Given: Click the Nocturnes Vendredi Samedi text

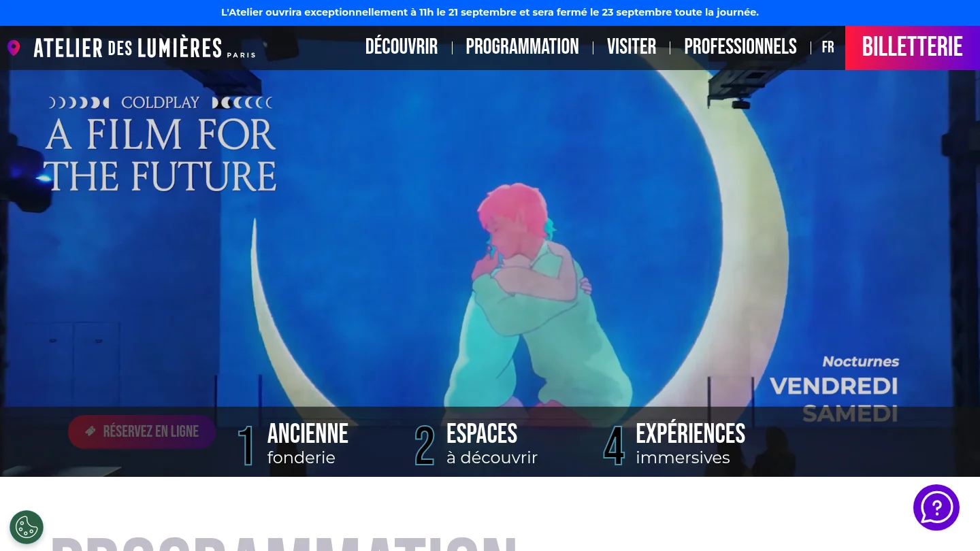Looking at the screenshot, I should pyautogui.click(x=834, y=388).
